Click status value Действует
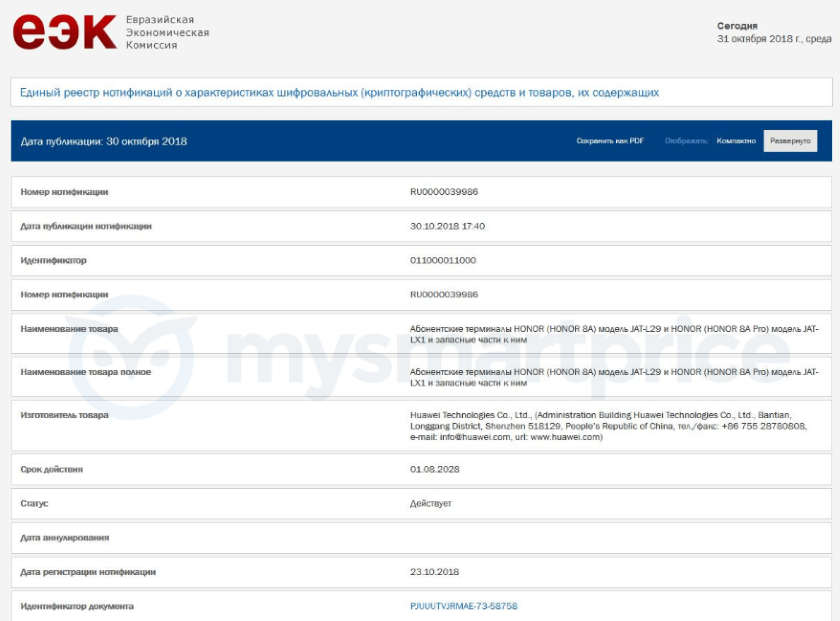This screenshot has width=840, height=621. [431, 504]
